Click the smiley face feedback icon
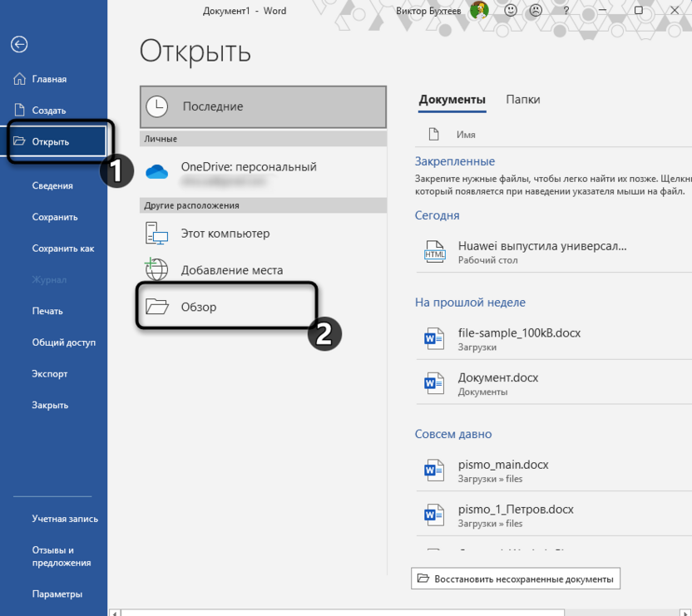The width and height of the screenshot is (692, 616). click(x=511, y=10)
